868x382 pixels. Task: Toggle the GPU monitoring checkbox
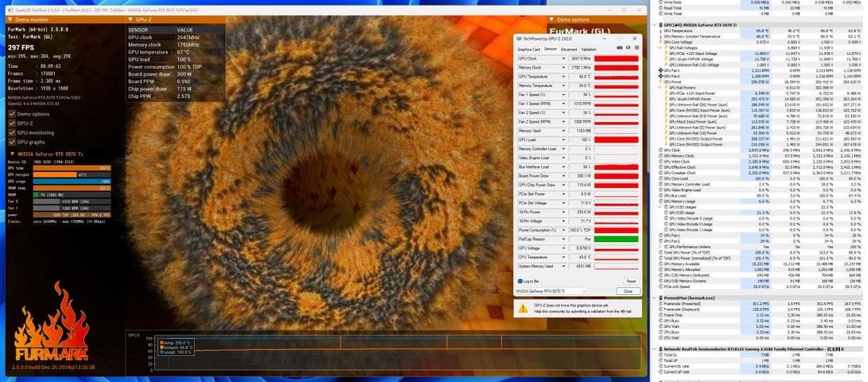(x=11, y=132)
